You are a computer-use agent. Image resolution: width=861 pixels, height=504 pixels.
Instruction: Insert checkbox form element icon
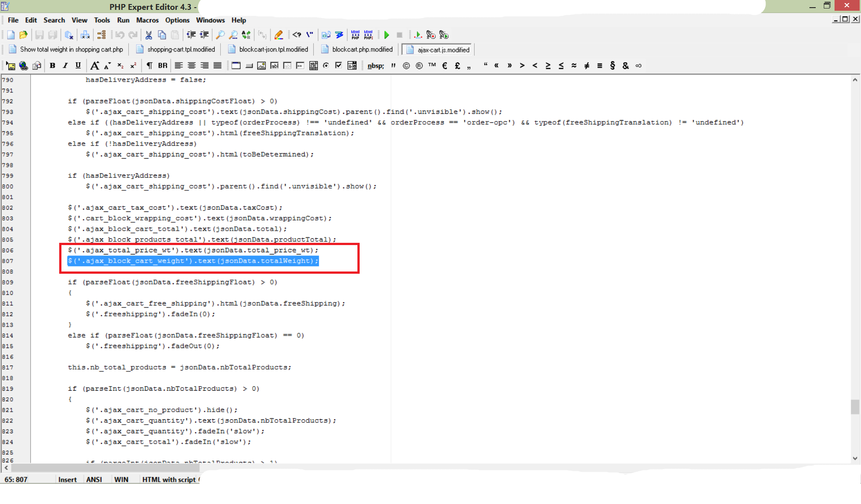(x=339, y=66)
